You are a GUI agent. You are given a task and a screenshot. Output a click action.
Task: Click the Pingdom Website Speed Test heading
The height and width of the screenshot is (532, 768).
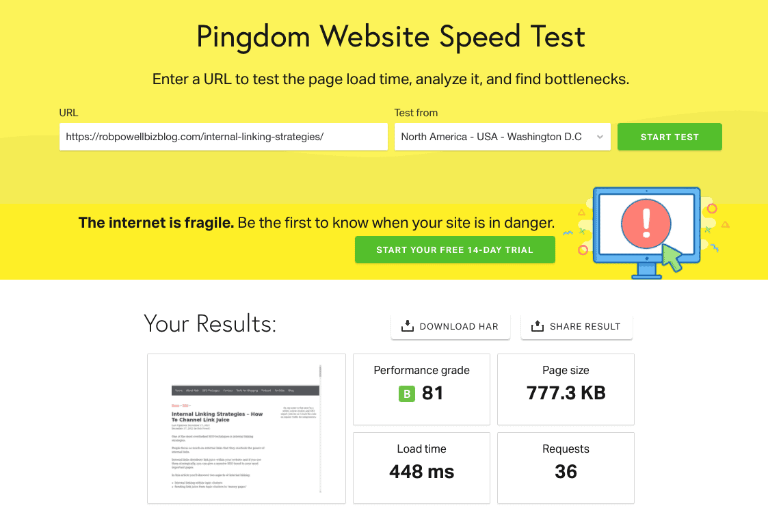[x=390, y=37]
